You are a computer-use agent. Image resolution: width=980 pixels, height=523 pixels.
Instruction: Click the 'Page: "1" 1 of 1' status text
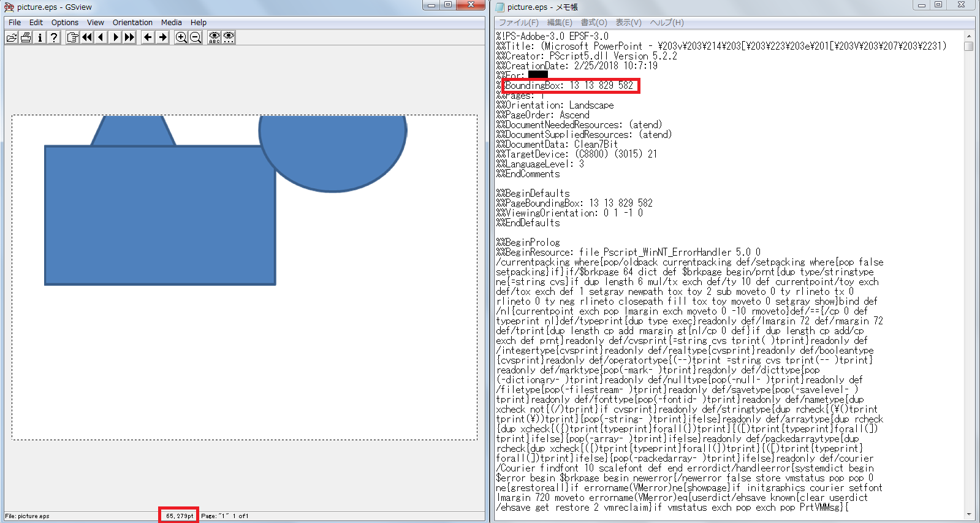tap(225, 516)
